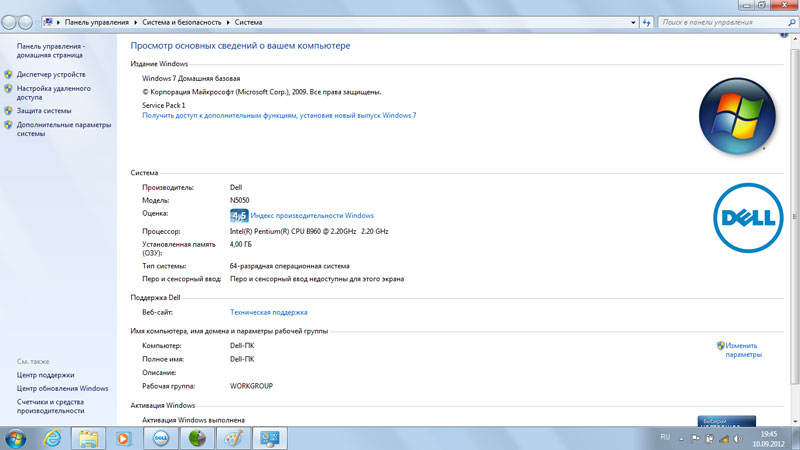
Task: Click the Show desktop button
Action: [796, 439]
